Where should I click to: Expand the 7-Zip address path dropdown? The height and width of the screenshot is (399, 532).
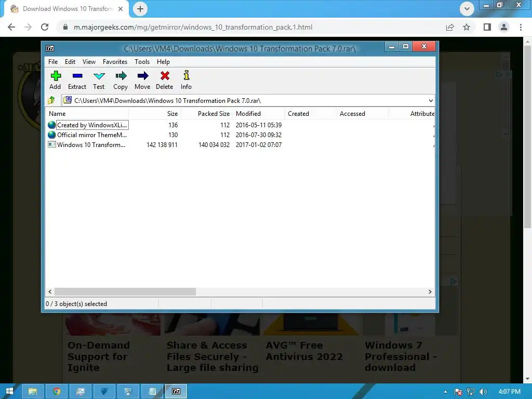point(430,100)
